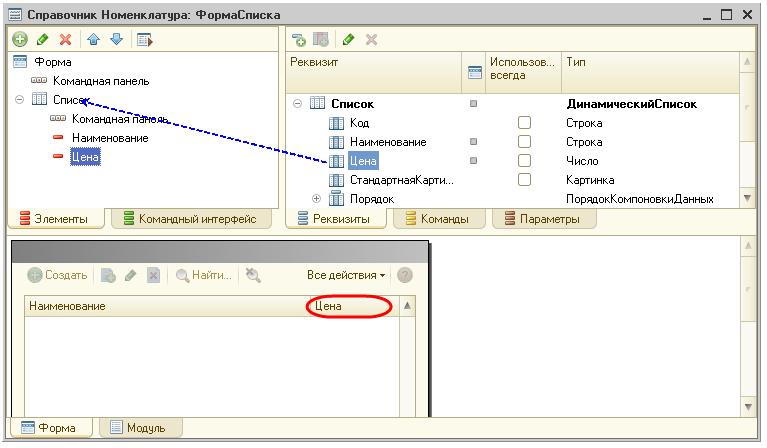Click help question mark icon in preview
The height and width of the screenshot is (448, 767).
coord(405,275)
